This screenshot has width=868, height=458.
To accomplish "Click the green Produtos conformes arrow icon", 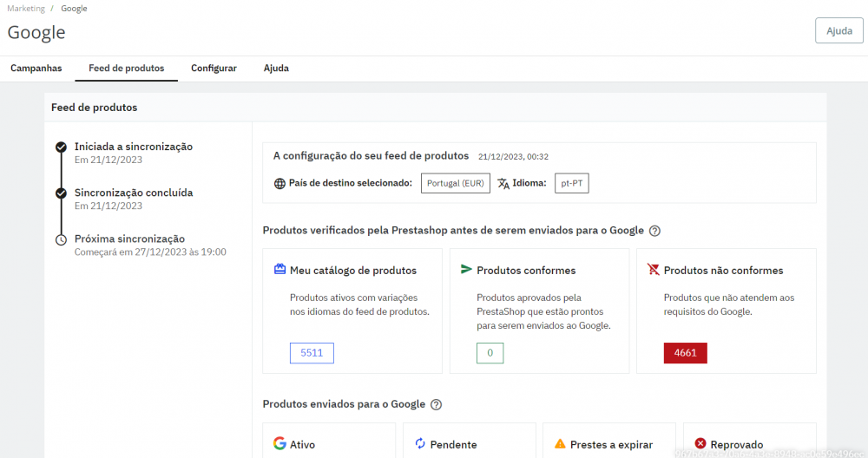I will [x=467, y=270].
